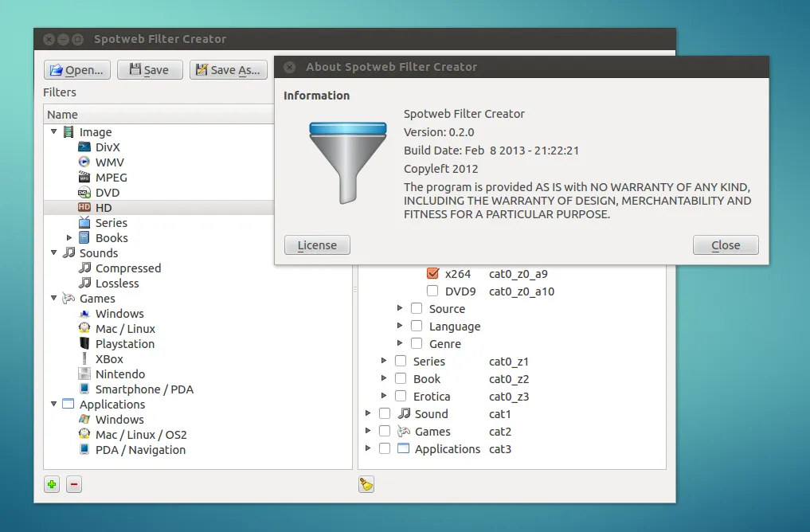Image resolution: width=810 pixels, height=532 pixels.
Task: Click the Nintendo icon in the tree
Action: point(84,374)
